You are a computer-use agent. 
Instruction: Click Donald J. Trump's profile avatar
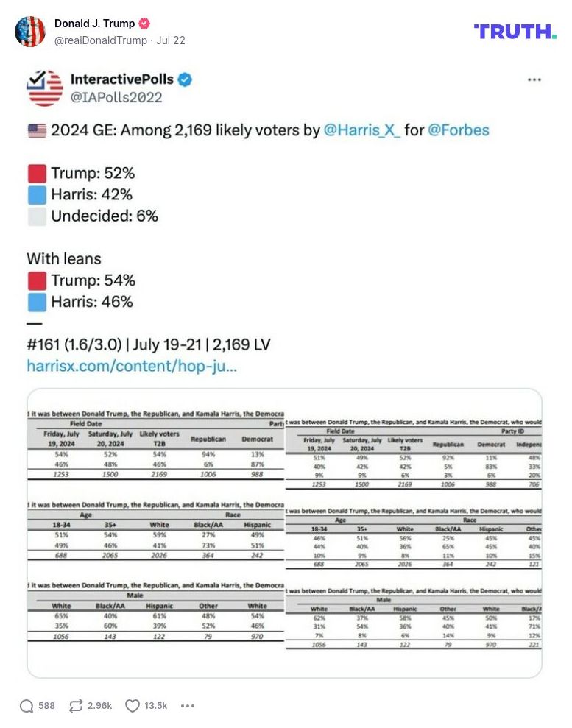[x=30, y=32]
